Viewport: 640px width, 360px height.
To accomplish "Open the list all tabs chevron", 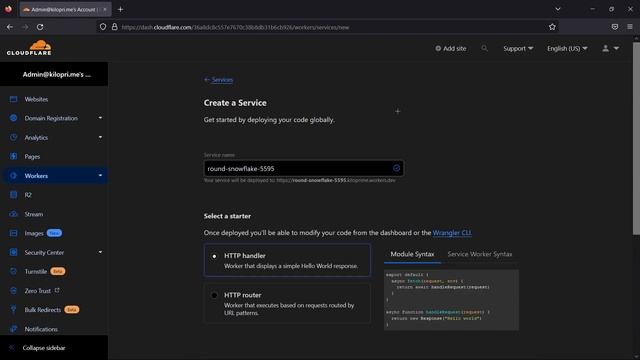I will tap(558, 9).
